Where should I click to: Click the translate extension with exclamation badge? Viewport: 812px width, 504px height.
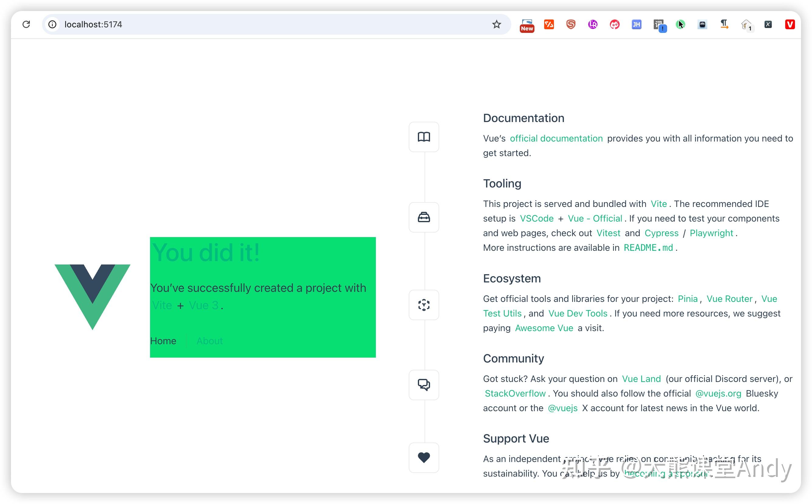[x=659, y=25]
